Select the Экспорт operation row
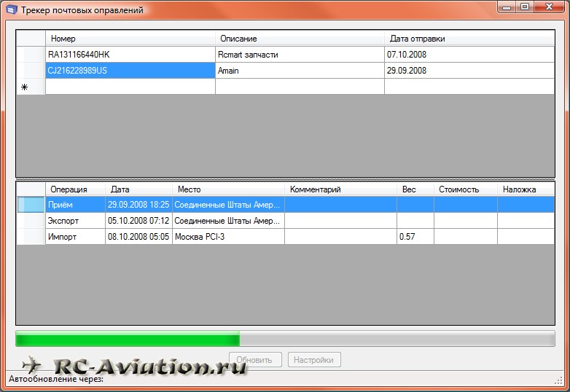Viewport: 570px width, 392px height. point(75,221)
